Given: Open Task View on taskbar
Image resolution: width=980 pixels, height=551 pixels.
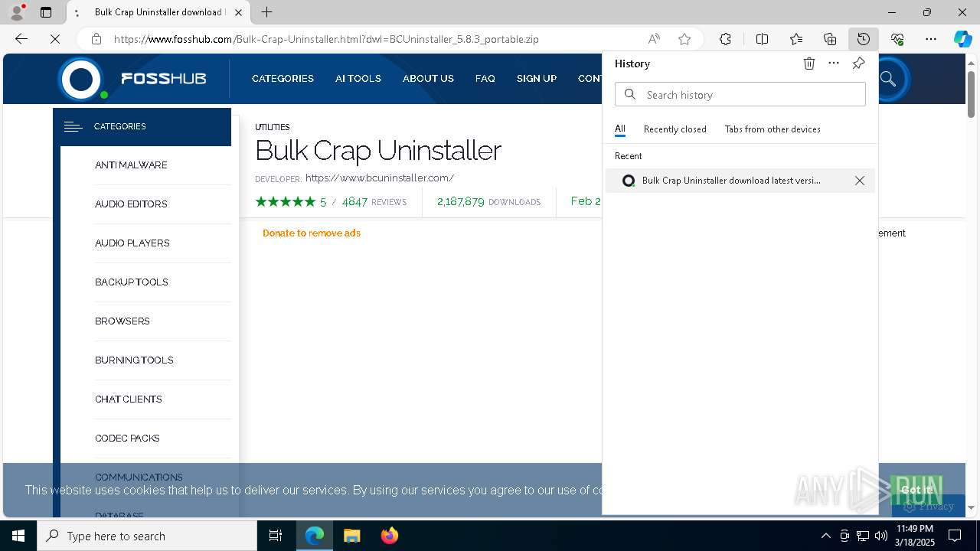Looking at the screenshot, I should click(x=276, y=536).
